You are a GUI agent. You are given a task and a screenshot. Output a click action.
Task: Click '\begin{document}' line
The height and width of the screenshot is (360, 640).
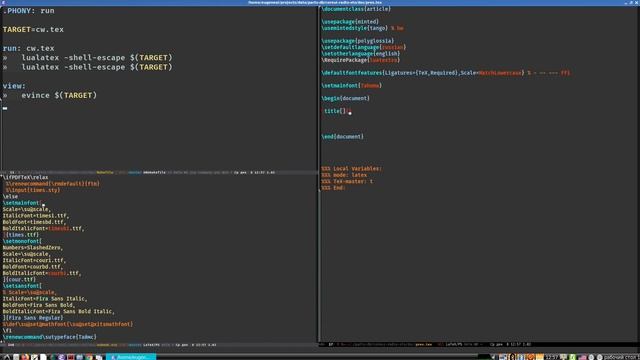tap(345, 98)
